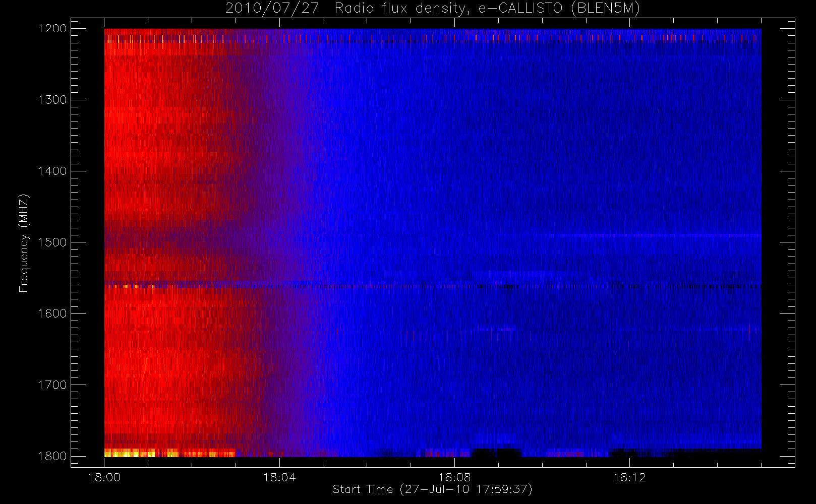Click the 1600 frequency tick label
Screen dimensions: 816x504
(x=52, y=313)
